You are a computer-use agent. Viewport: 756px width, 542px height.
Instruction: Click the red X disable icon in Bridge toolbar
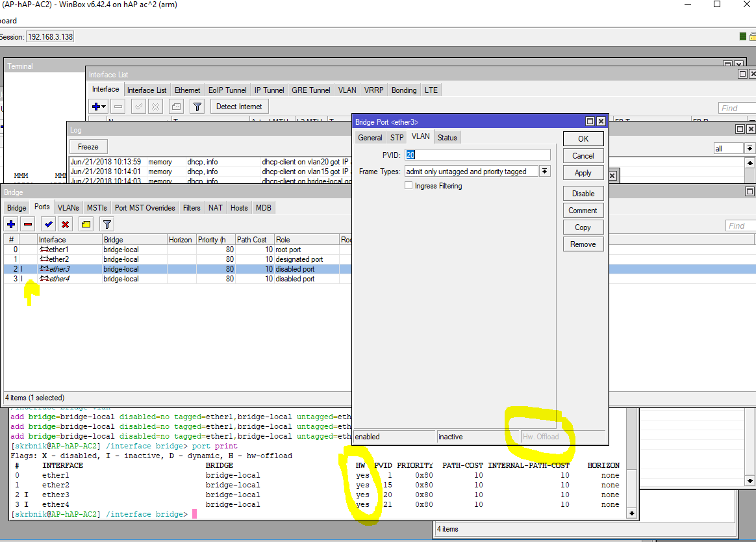point(65,224)
